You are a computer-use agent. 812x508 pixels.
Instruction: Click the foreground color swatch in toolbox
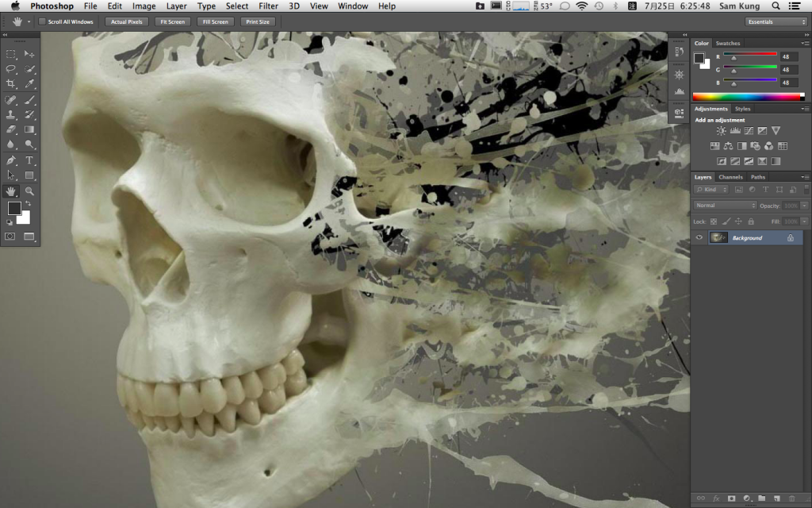point(14,208)
